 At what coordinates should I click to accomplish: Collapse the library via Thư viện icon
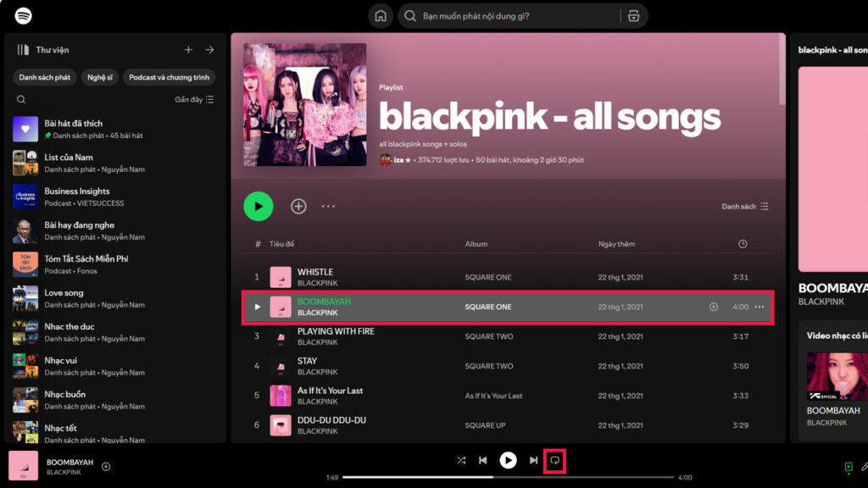tap(23, 50)
